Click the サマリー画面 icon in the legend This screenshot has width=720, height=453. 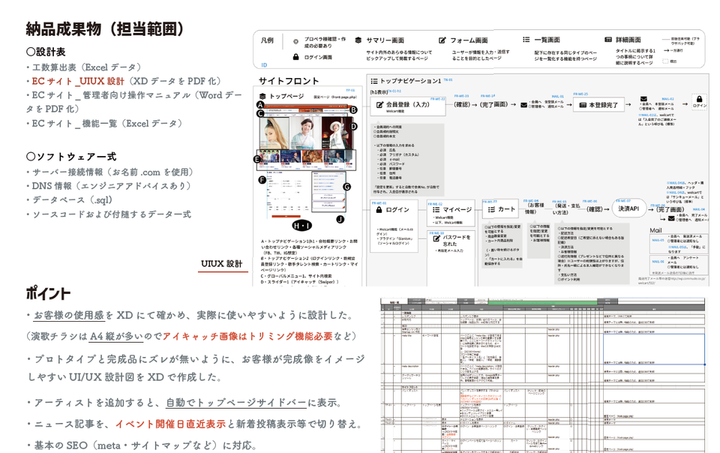click(358, 40)
